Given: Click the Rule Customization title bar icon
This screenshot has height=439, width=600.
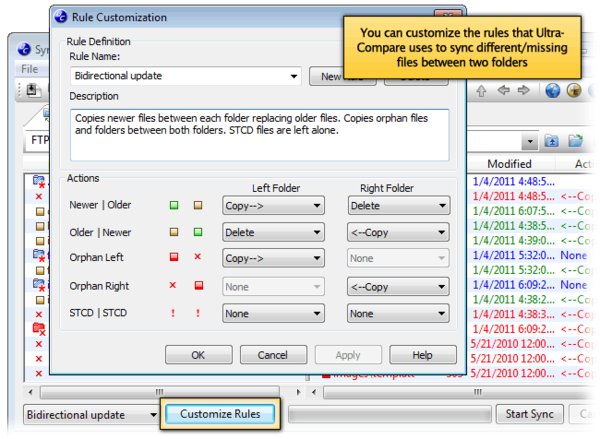Looking at the screenshot, I should click(61, 16).
